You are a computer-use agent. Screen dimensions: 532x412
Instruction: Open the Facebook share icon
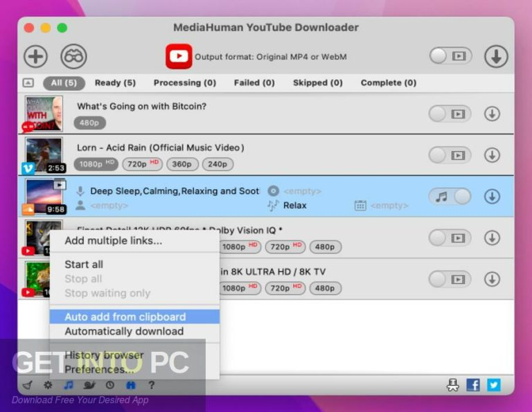[473, 385]
